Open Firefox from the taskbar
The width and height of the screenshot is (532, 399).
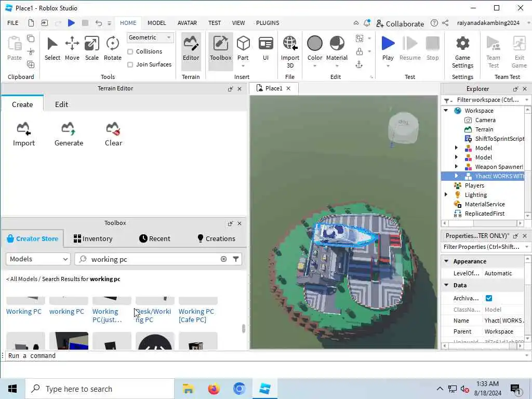[214, 389]
